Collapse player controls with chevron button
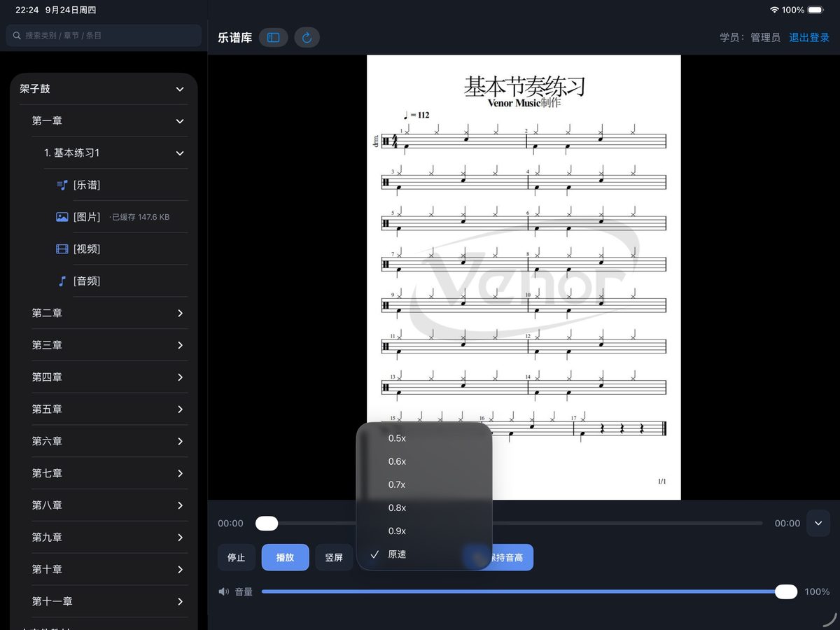Viewport: 840px width, 630px height. point(818,523)
